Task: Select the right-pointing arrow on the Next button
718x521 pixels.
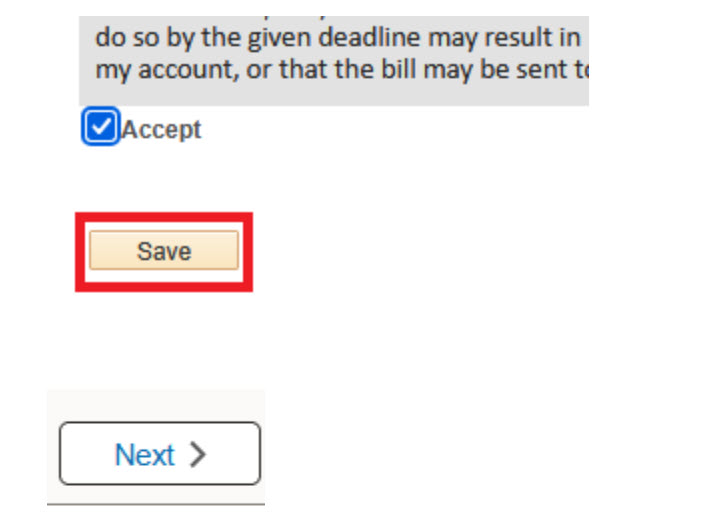Action: coord(198,455)
